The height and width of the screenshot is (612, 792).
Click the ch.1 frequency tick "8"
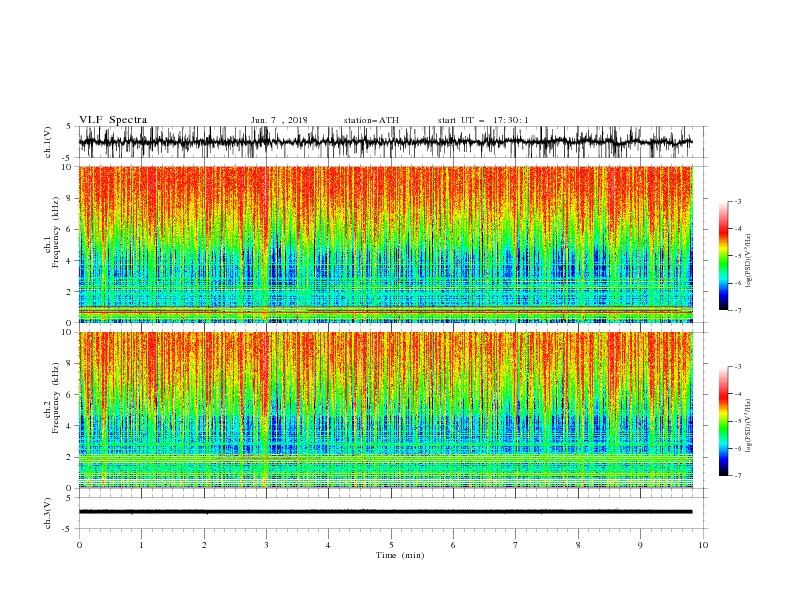pyautogui.click(x=69, y=198)
